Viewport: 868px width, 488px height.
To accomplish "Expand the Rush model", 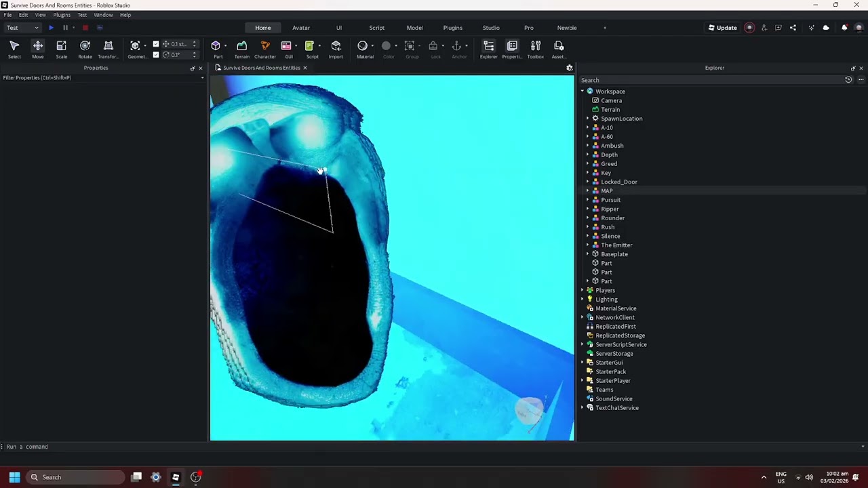I will click(588, 227).
